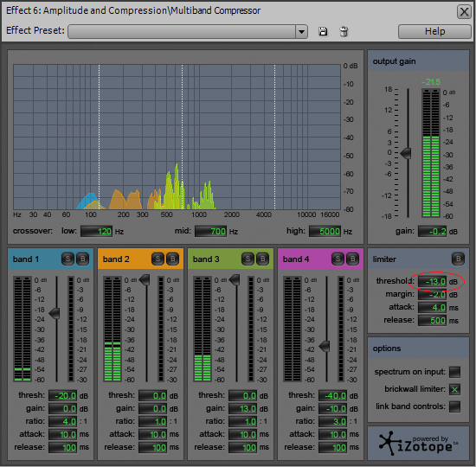
Task: Click band 1 ratio 4.0 field
Action: [63, 421]
